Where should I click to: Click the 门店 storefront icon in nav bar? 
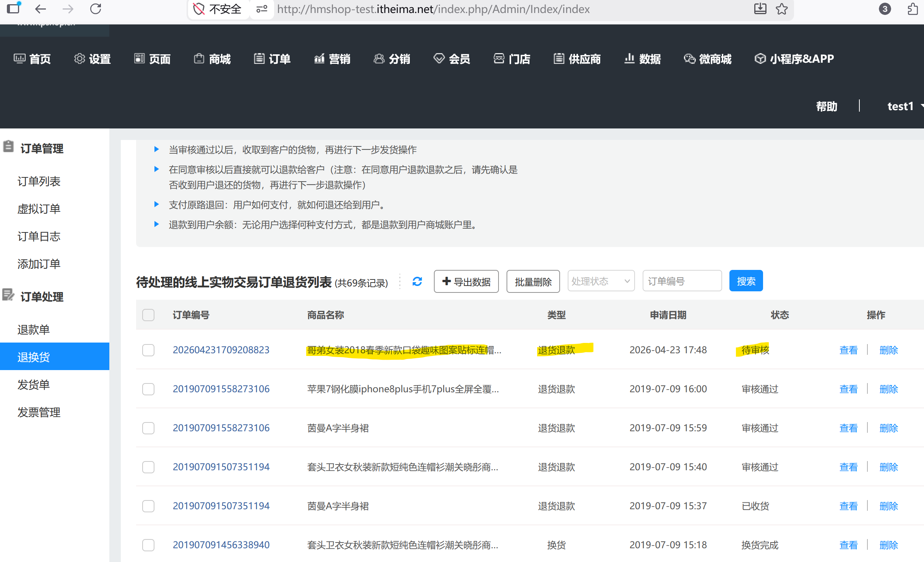click(x=499, y=58)
